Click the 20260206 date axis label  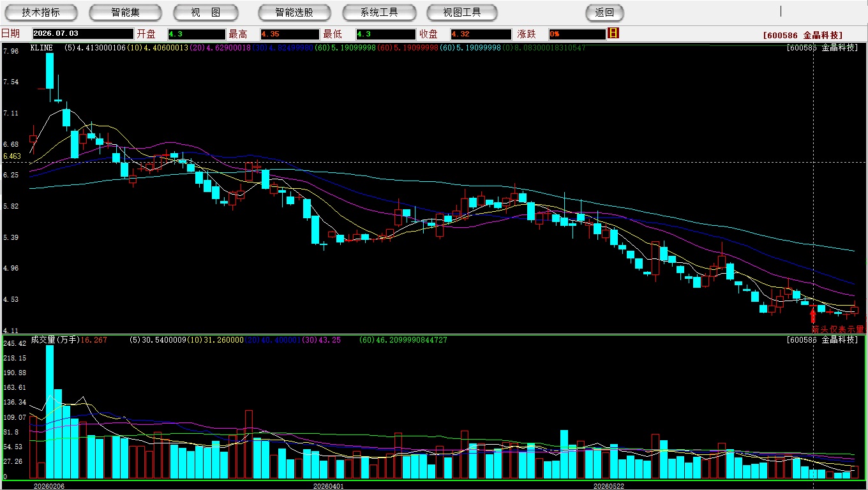pos(49,486)
